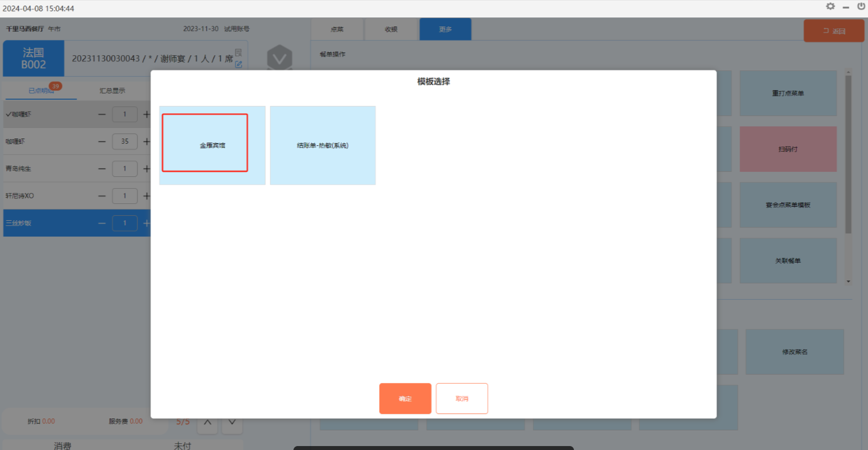Switch to the 点菜 tab
The image size is (868, 450).
click(x=337, y=29)
